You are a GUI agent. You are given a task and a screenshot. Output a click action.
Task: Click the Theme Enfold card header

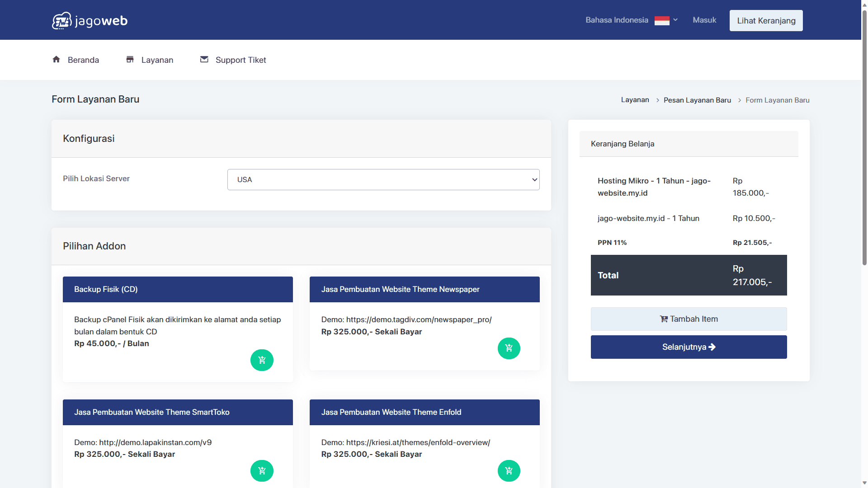[425, 412]
